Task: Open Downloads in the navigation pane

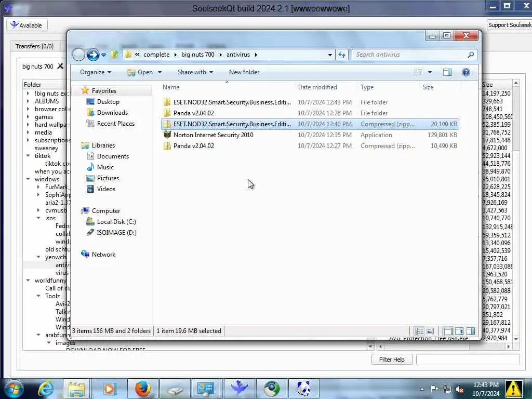Action: pos(112,113)
